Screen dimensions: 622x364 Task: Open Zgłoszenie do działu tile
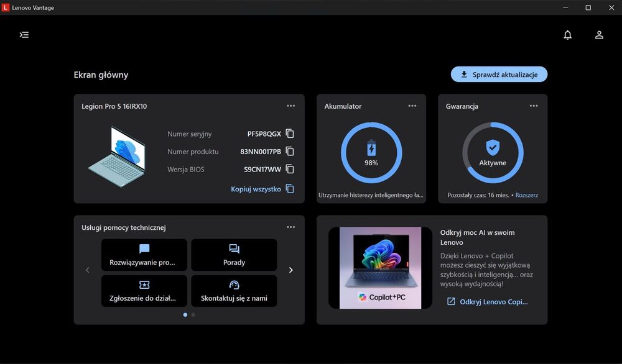(144, 291)
